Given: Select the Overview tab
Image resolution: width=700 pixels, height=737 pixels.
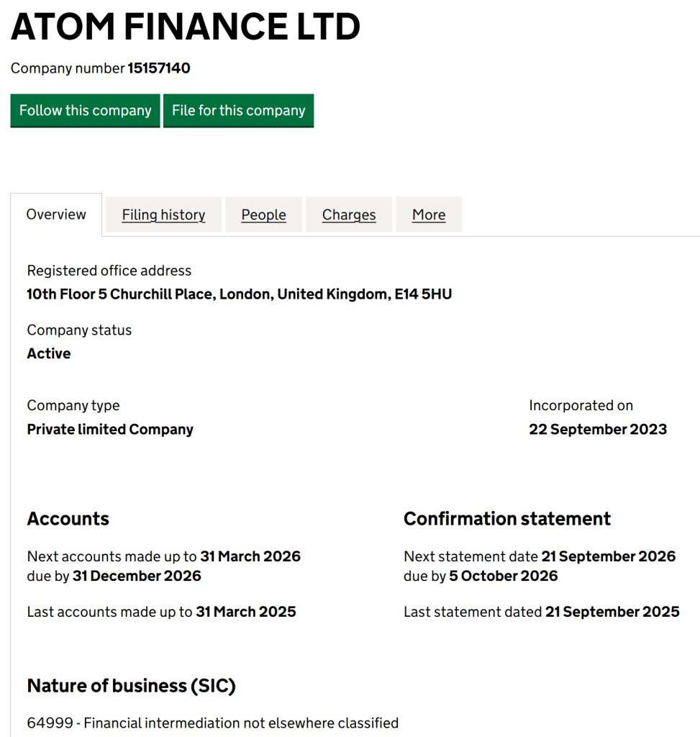Looking at the screenshot, I should (x=55, y=213).
